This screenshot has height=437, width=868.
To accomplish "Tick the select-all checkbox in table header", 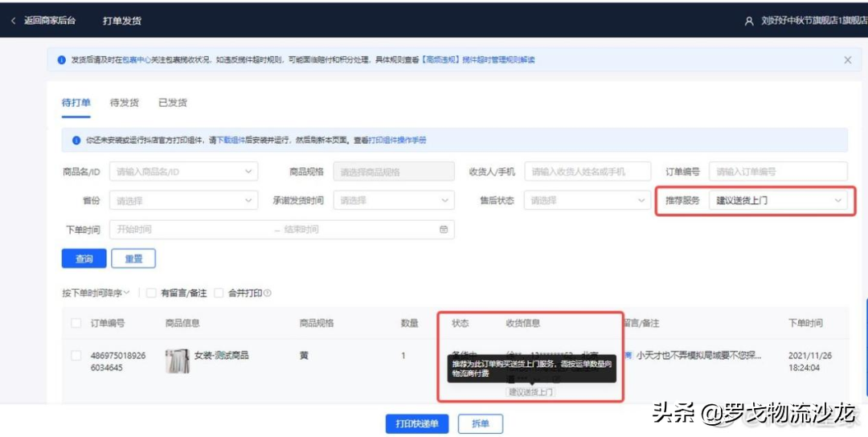I will tap(76, 323).
